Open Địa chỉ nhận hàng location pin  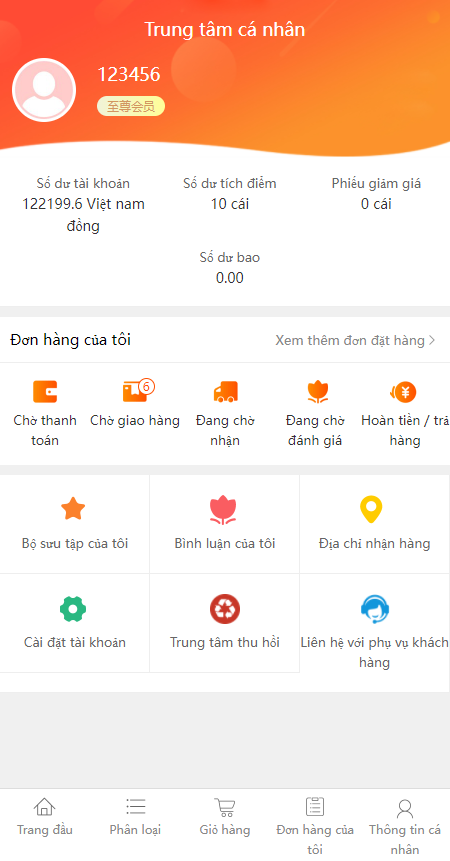[372, 509]
